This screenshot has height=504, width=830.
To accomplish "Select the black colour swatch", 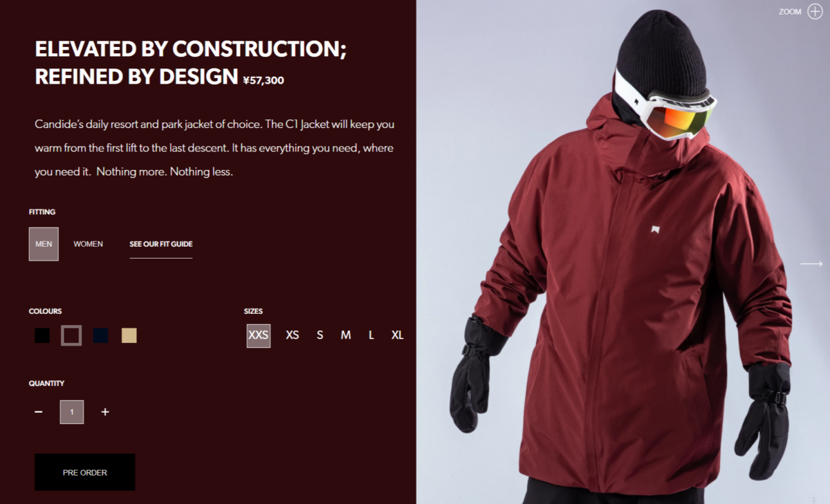I will [42, 335].
